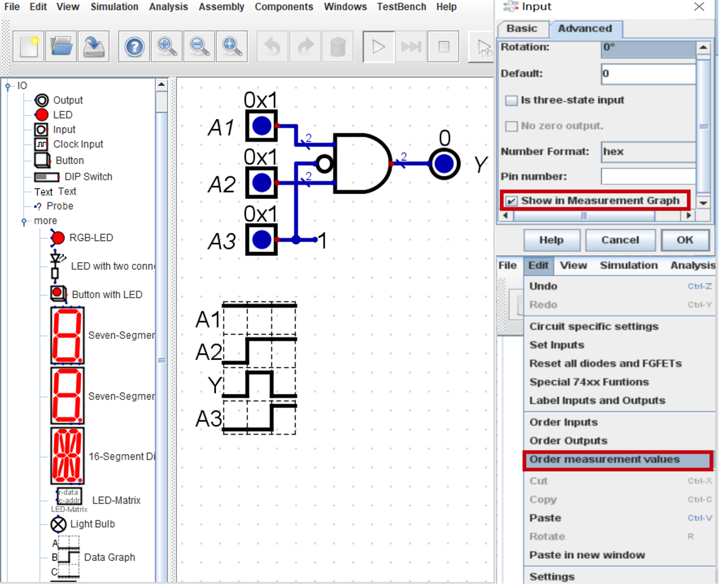Select the Button with LED component
Image resolution: width=719 pixels, height=588 pixels.
pyautogui.click(x=97, y=294)
